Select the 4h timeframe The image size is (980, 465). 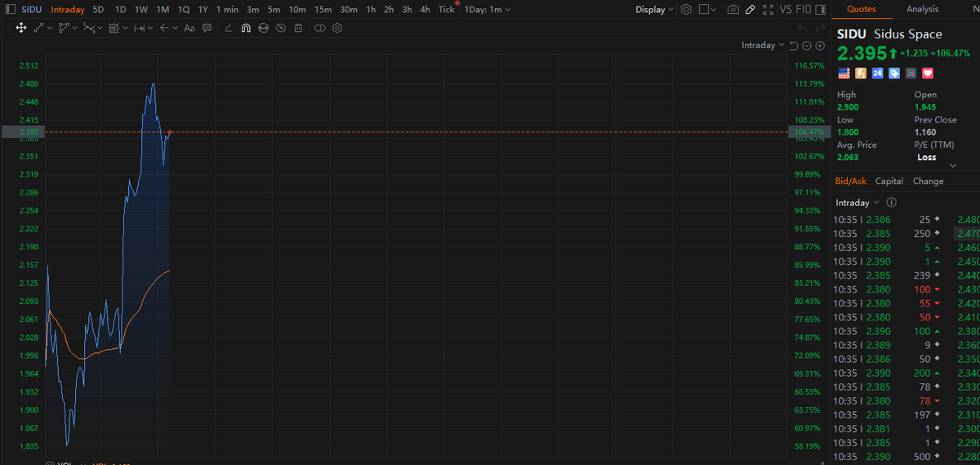click(x=425, y=10)
